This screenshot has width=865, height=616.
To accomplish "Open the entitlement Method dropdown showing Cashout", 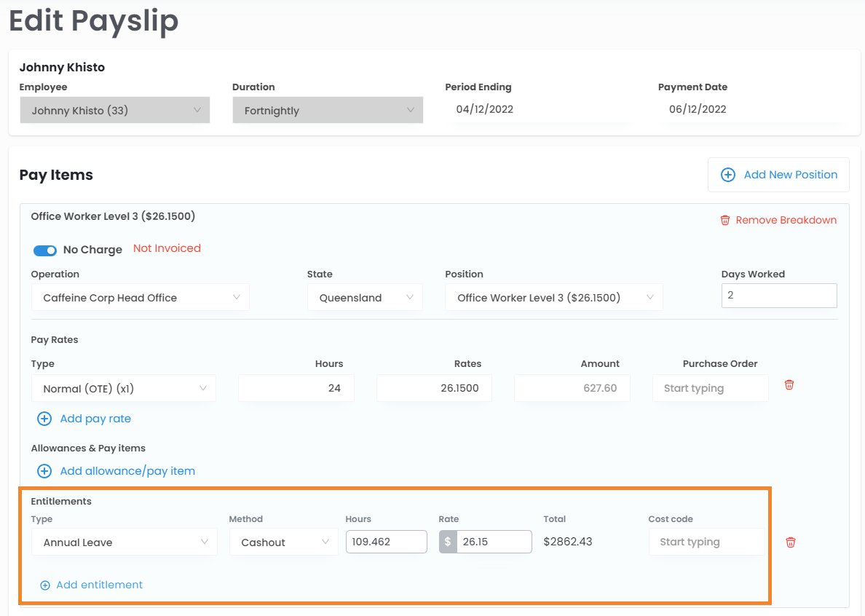I will pos(283,542).
